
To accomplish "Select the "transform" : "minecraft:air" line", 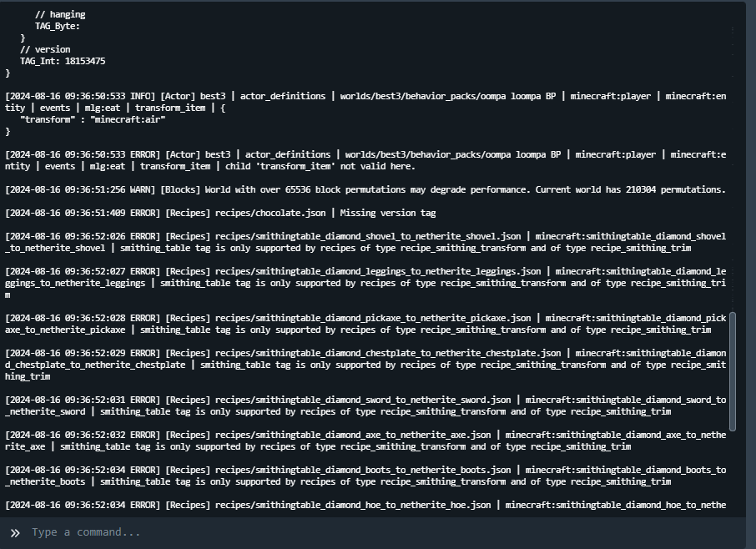I will click(x=93, y=119).
